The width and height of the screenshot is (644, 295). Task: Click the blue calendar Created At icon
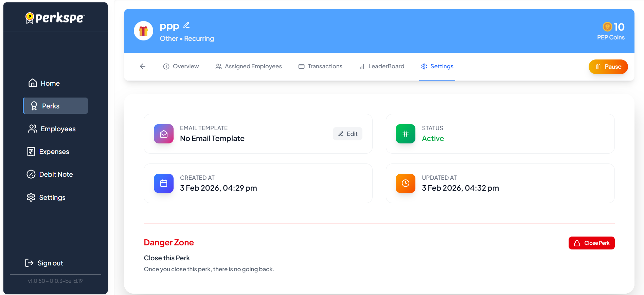point(164,184)
